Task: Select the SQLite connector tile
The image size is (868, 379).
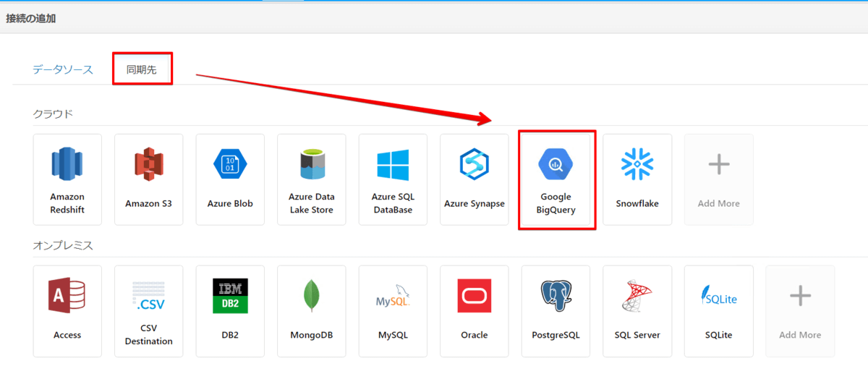Action: point(718,311)
